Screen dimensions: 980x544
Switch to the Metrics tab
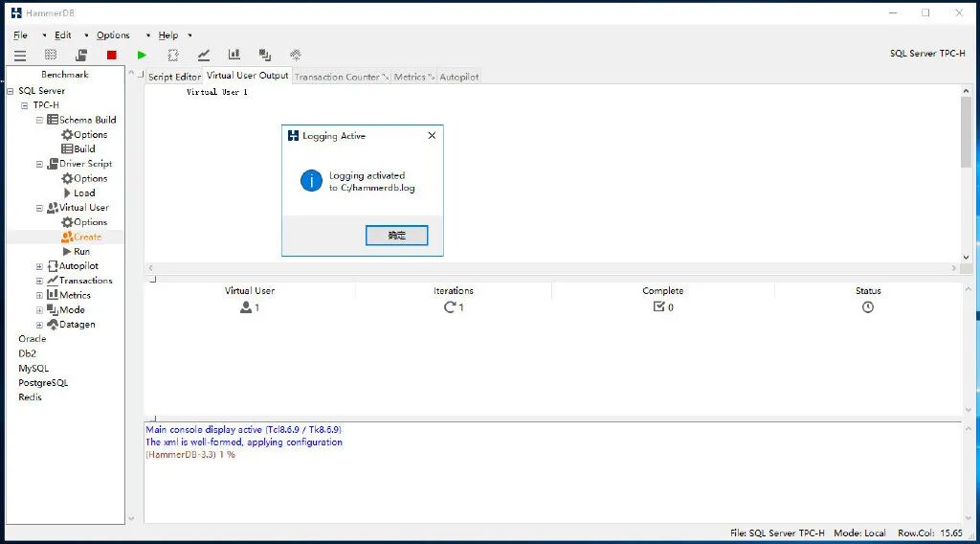pyautogui.click(x=413, y=77)
